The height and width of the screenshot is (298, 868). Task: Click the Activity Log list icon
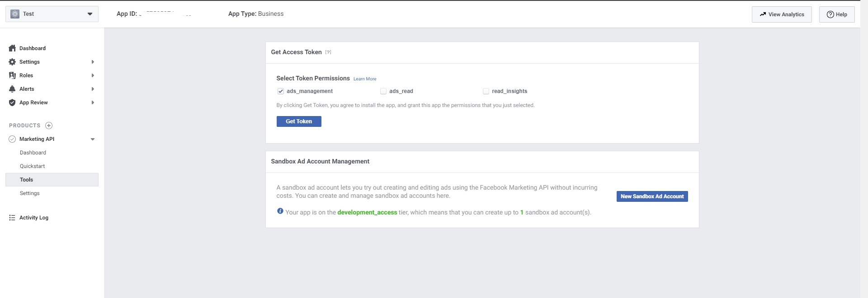tap(12, 218)
